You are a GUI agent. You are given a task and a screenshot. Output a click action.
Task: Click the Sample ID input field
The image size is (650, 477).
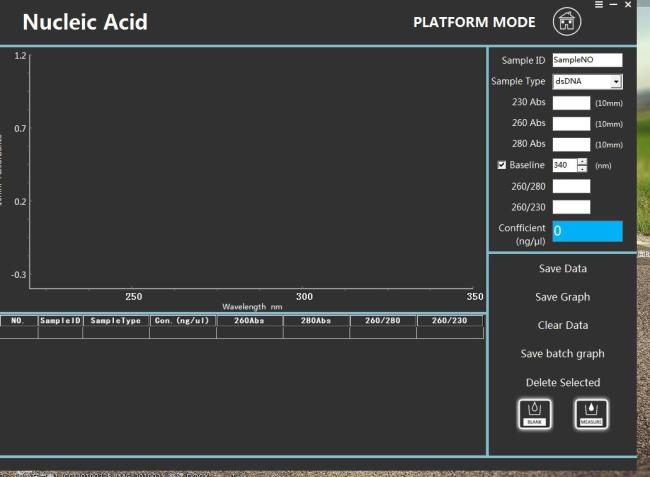coord(587,61)
